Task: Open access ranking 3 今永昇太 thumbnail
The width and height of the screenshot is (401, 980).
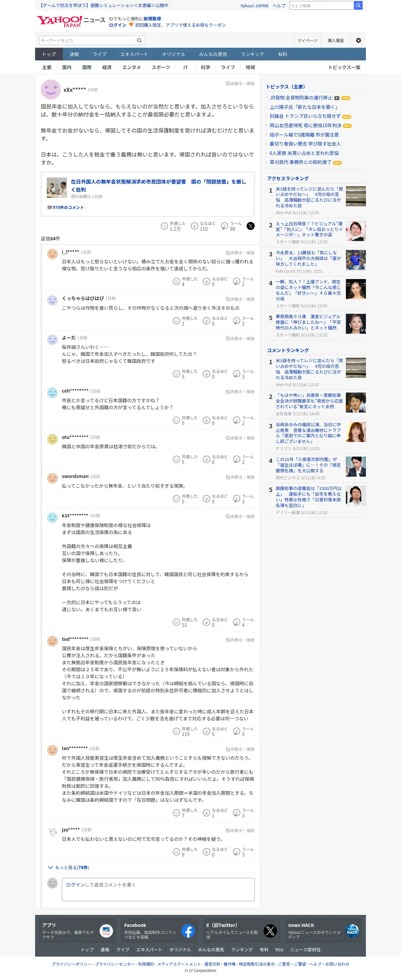Action: click(x=356, y=260)
